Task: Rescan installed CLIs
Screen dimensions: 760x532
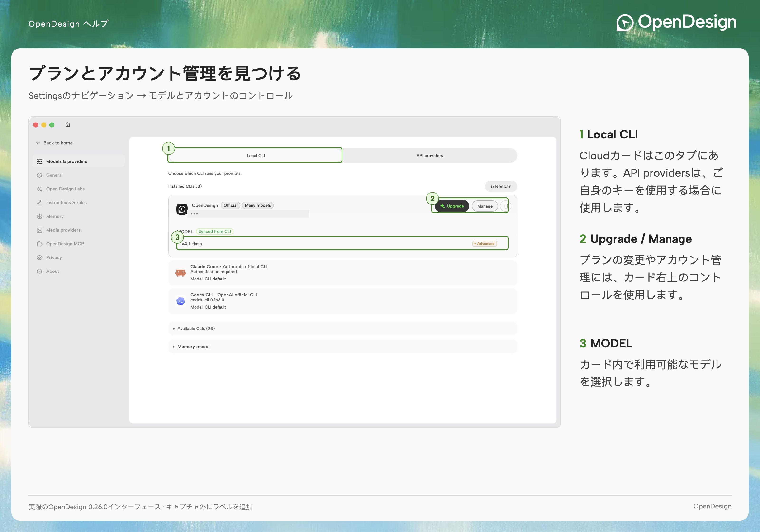Action: click(x=501, y=187)
